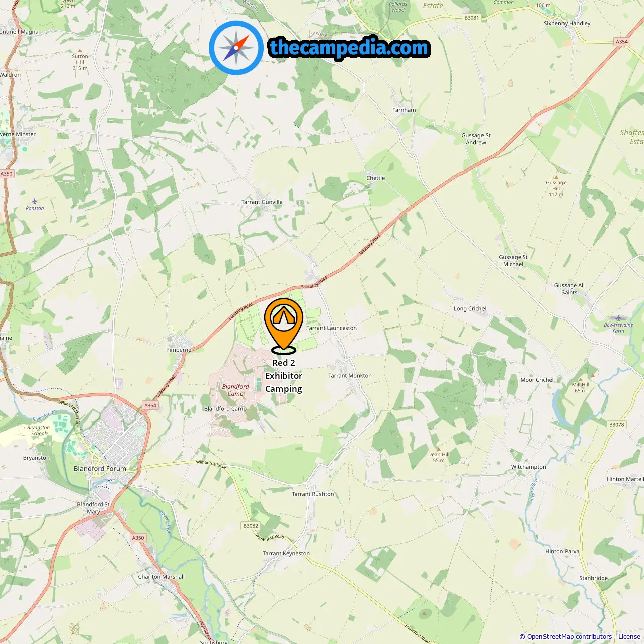Screen dimensions: 644x644
Task: Click the Dean Hill peak marker
Action: pos(439,449)
